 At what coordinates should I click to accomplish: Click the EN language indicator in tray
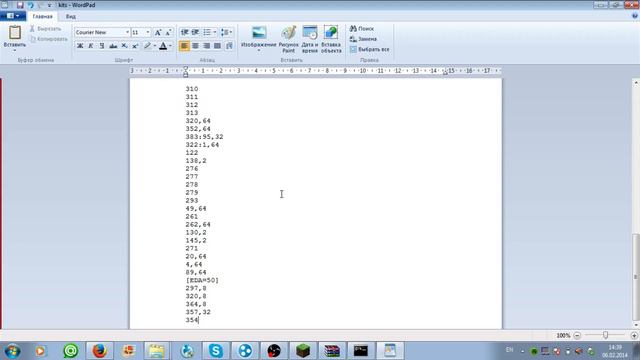(x=509, y=350)
